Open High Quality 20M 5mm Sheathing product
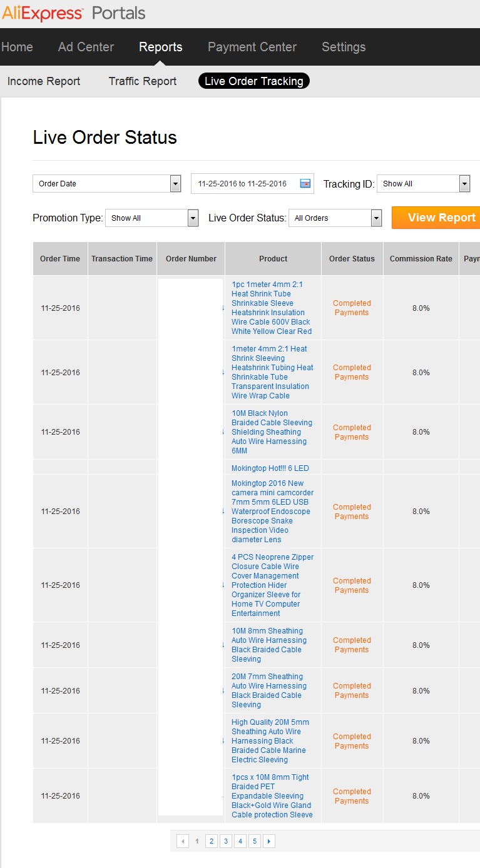Screen dimensions: 480x868 (270, 741)
